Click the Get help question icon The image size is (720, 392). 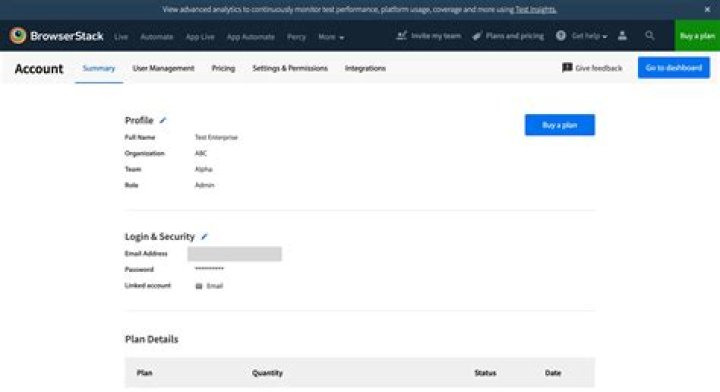coord(561,36)
